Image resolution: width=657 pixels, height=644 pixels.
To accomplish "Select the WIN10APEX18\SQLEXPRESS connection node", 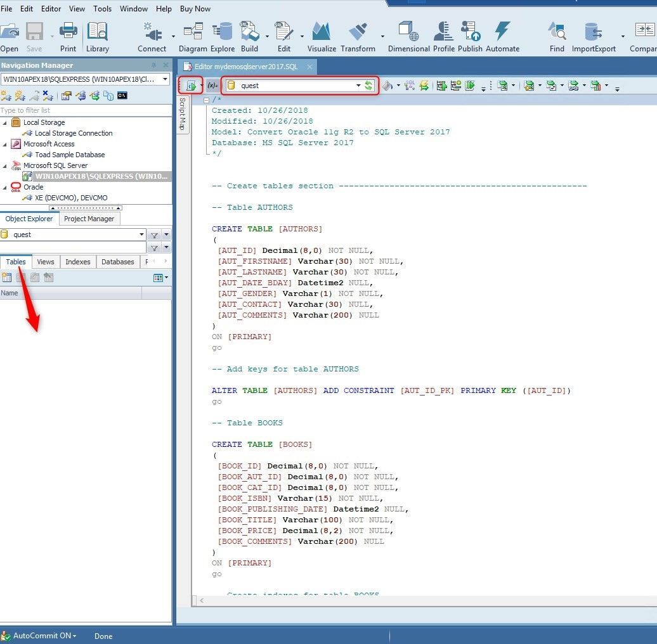I will click(101, 176).
